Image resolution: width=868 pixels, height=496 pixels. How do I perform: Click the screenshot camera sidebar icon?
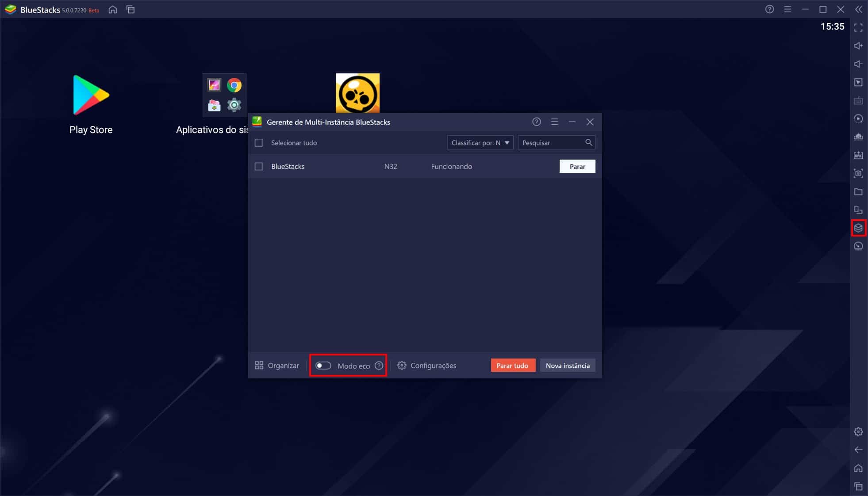(858, 173)
